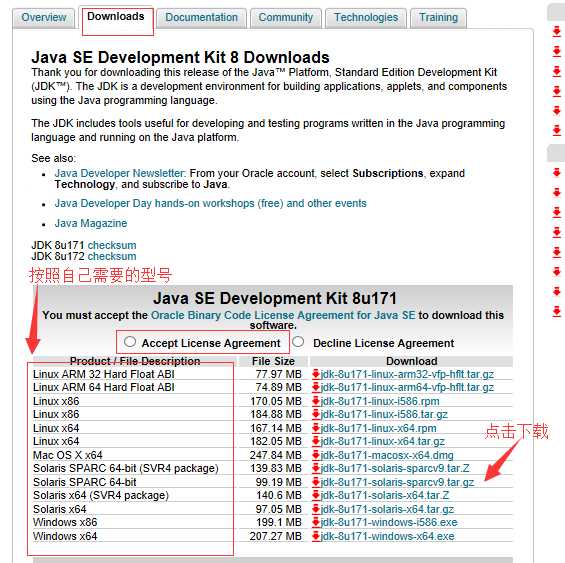Click download arrow icon for solaris-sparcv9.tar.Z
Viewport: 565px width, 563px height.
pyautogui.click(x=316, y=469)
